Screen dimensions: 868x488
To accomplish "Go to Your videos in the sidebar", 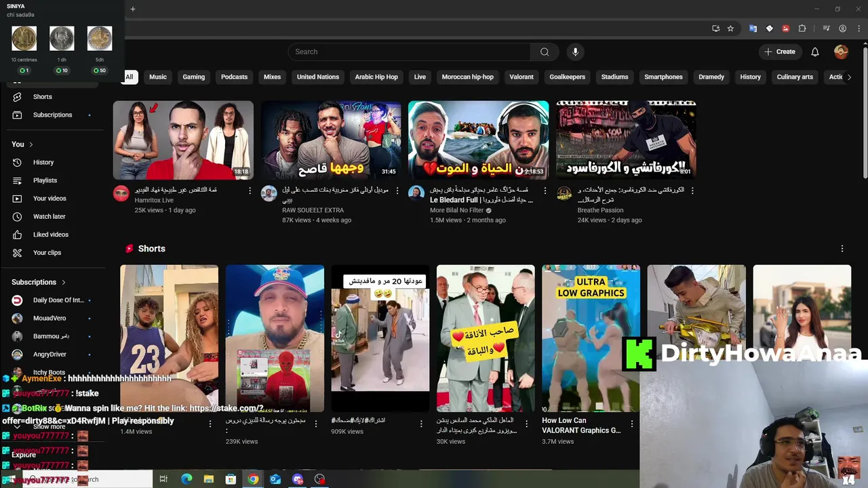I will 50,199.
